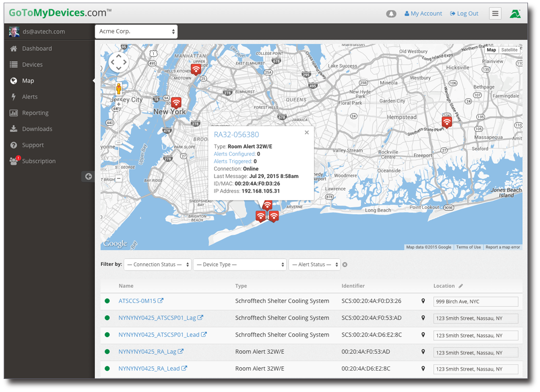Expand the Alert Status filter dropdown
Image resolution: width=540 pixels, height=392 pixels.
(314, 265)
